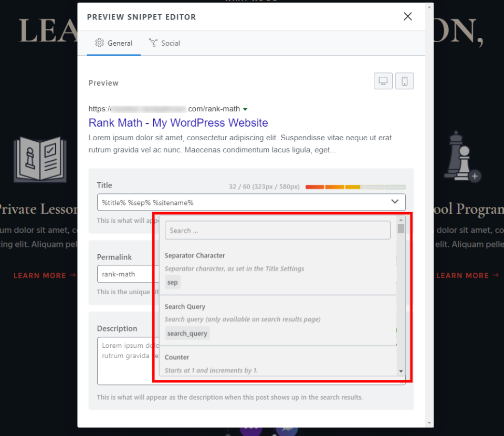Viewport: 504px width, 436px height.
Task: Click the chess pieces program icon
Action: (x=462, y=156)
